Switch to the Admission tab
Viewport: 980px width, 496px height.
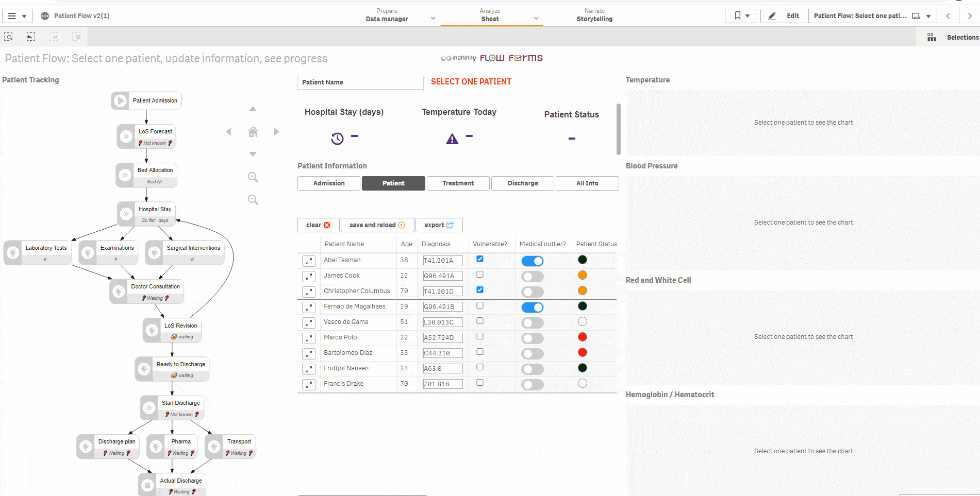329,183
